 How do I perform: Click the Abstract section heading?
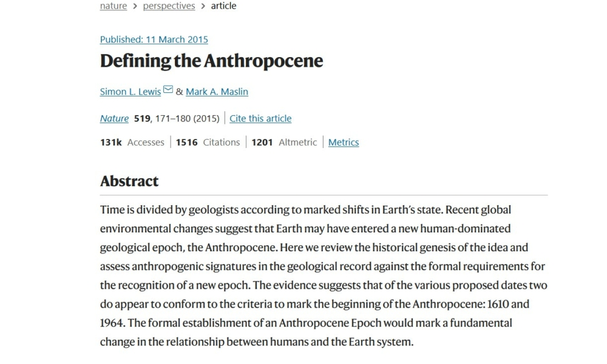[129, 181]
